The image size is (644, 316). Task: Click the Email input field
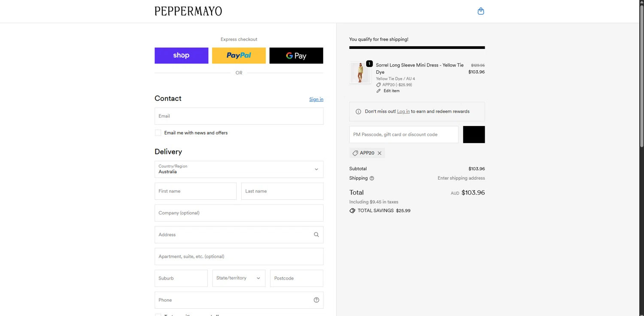[x=239, y=116]
